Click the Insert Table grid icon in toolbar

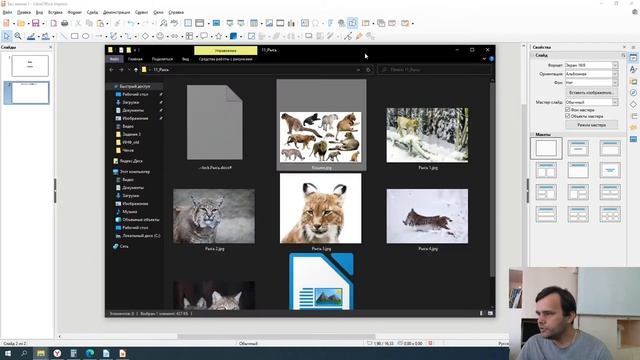click(254, 23)
